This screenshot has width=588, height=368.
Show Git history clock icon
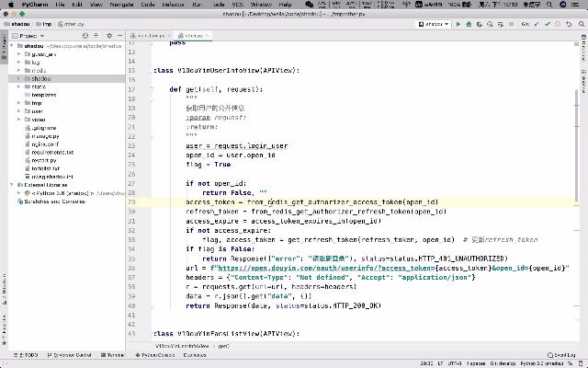click(558, 24)
